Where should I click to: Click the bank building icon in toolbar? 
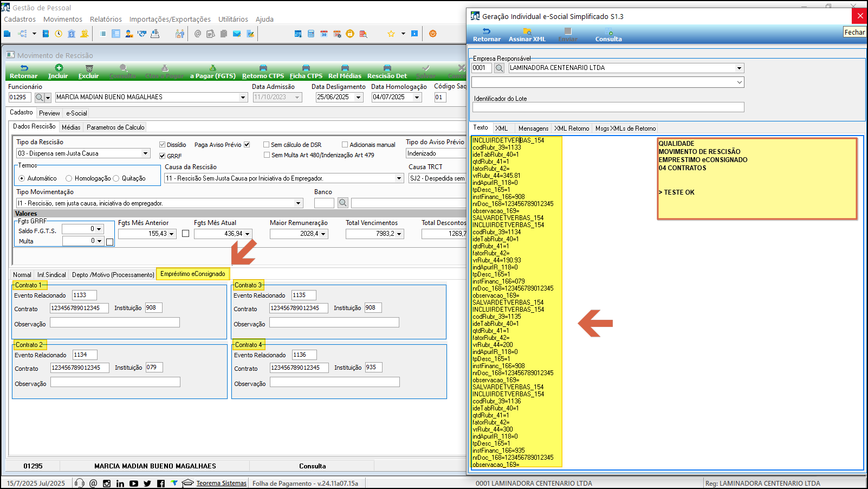point(72,34)
